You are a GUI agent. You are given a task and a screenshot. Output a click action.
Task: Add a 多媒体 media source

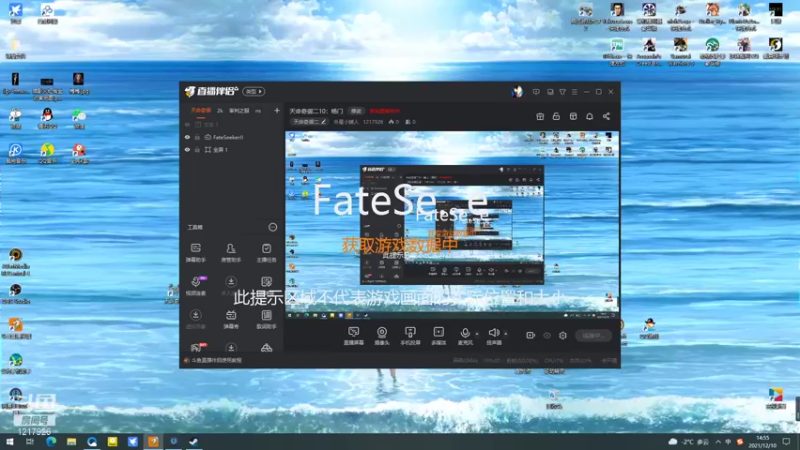click(438, 336)
